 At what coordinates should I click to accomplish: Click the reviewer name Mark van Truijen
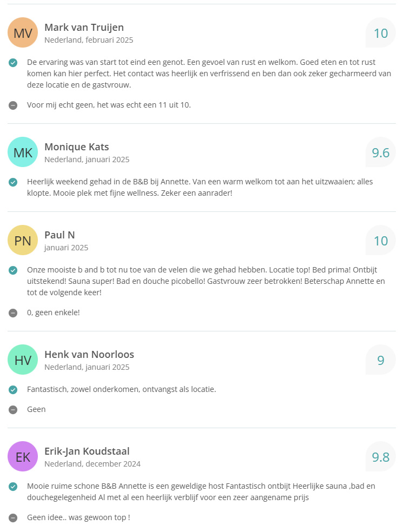[x=84, y=28]
